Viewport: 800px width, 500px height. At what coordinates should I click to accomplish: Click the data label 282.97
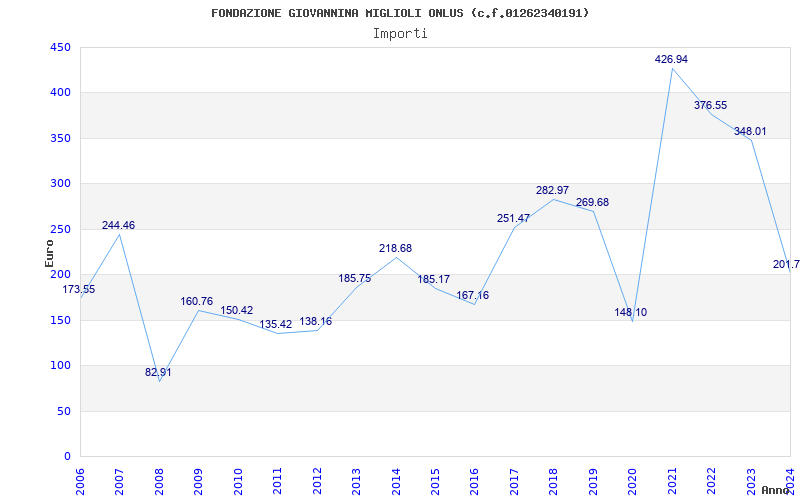click(553, 191)
